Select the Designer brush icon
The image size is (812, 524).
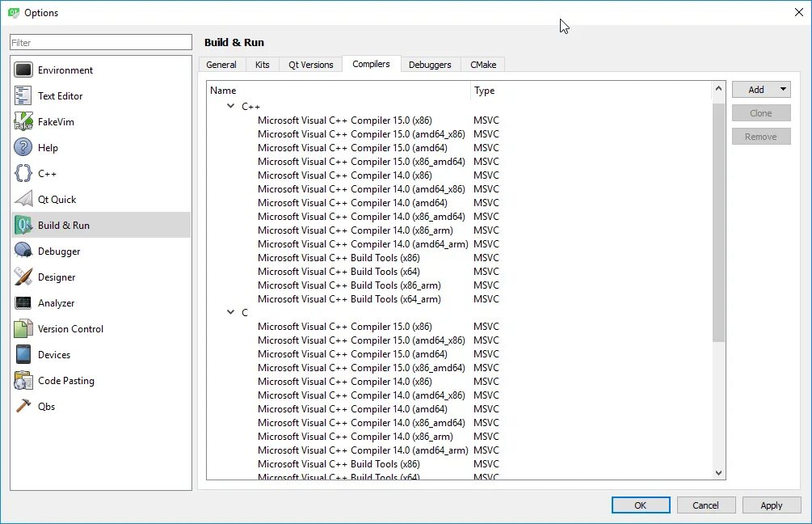[x=23, y=277]
